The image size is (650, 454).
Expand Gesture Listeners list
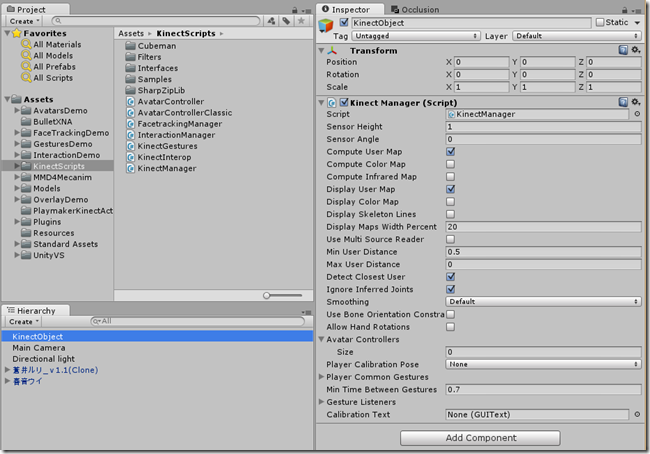click(x=321, y=402)
